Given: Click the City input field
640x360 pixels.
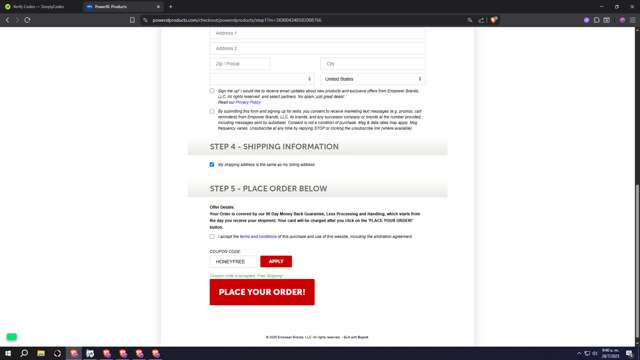Looking at the screenshot, I should point(373,64).
